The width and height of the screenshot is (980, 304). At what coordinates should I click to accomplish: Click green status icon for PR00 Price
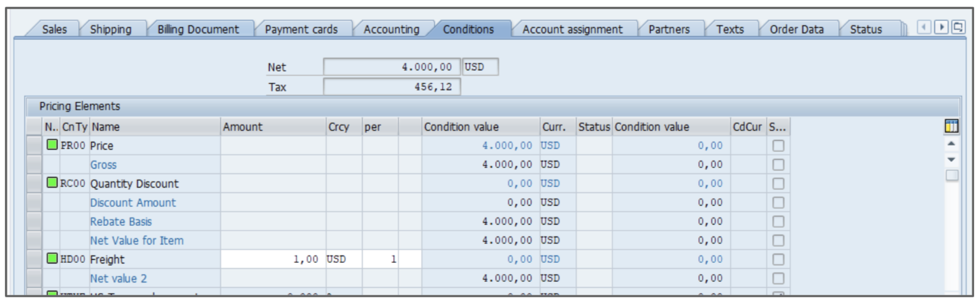pos(52,145)
